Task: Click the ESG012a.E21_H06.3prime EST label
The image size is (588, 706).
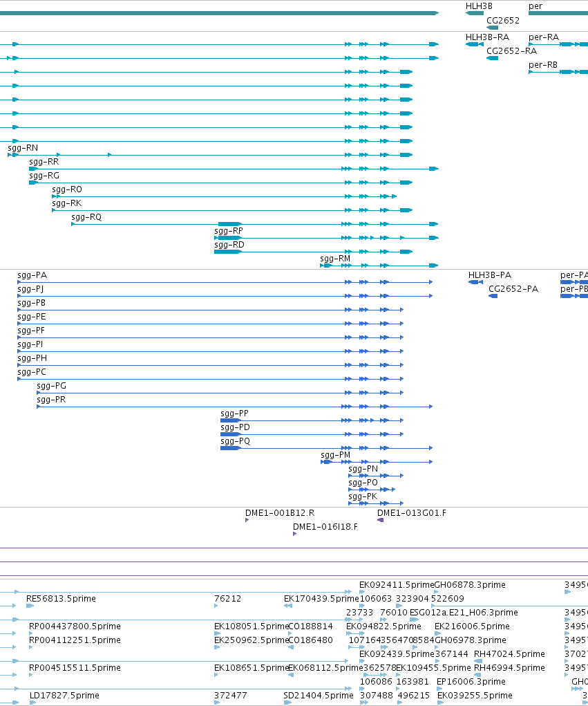Action: pyautogui.click(x=464, y=613)
